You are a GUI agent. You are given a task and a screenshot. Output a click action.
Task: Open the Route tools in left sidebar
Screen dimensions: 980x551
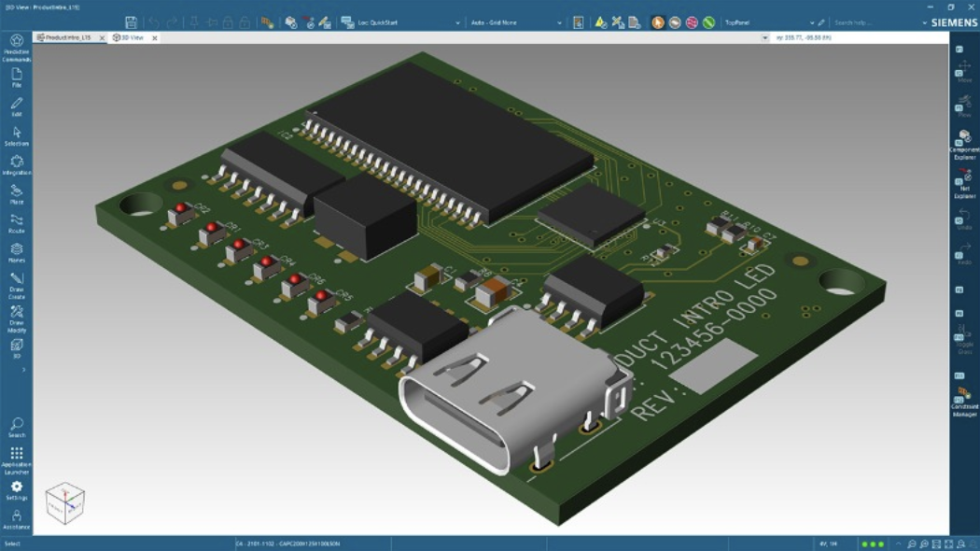17,223
